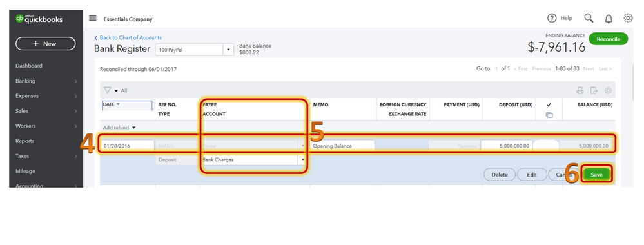Click the date field 01/20/2016
This screenshot has height=245, width=644.
click(128, 146)
